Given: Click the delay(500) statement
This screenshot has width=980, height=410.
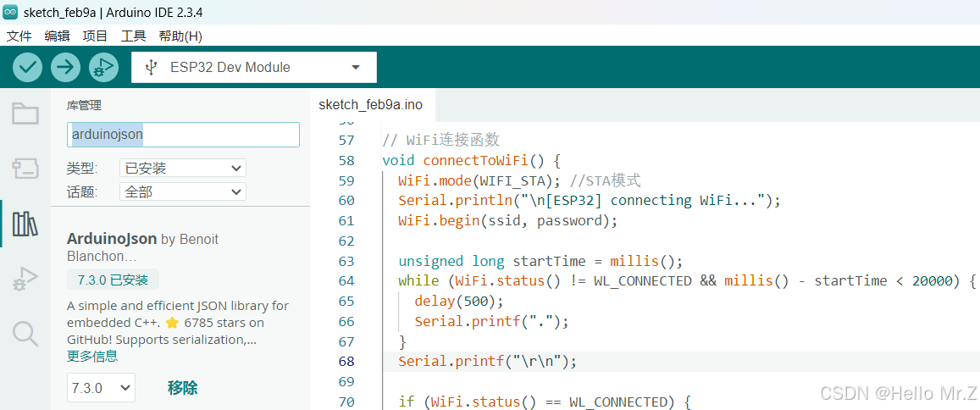Looking at the screenshot, I should pyautogui.click(x=459, y=301).
